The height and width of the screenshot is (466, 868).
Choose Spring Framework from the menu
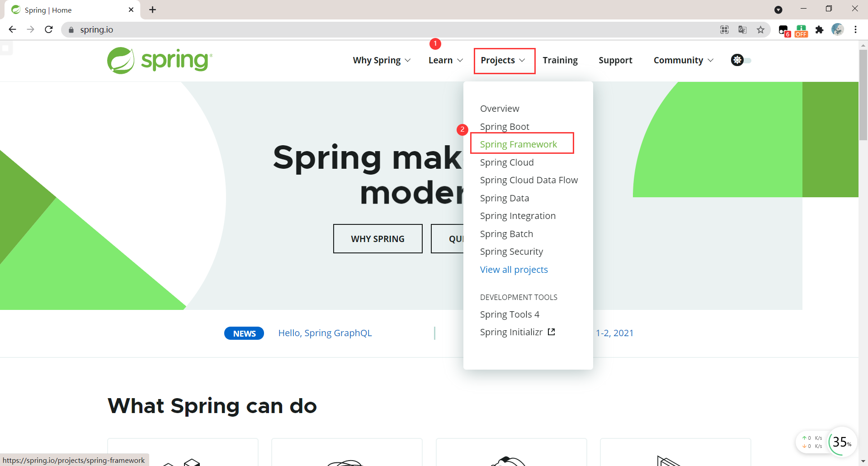[x=519, y=144]
